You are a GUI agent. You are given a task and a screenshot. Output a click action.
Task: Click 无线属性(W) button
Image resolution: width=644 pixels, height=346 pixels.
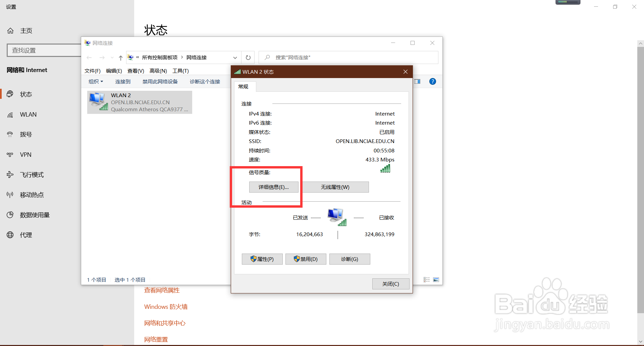(335, 187)
